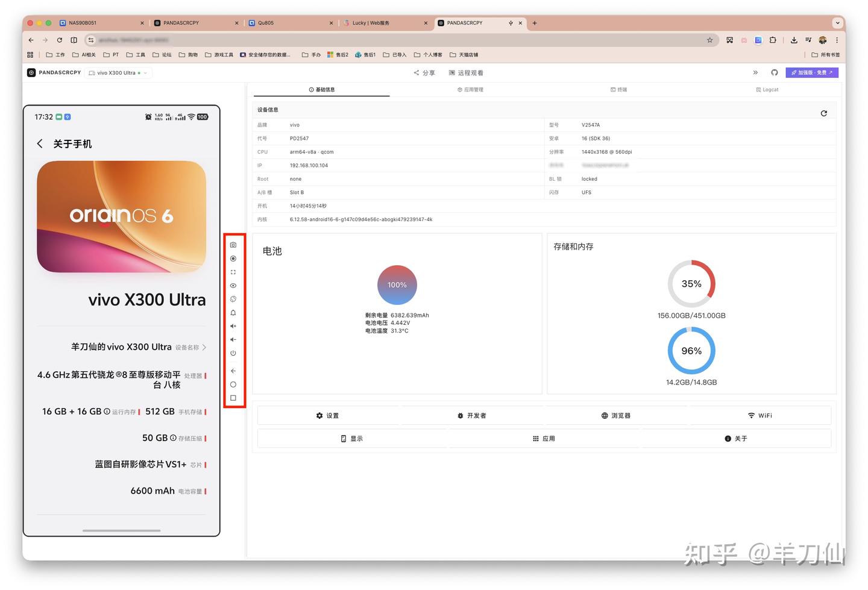This screenshot has height=590, width=868.
Task: Switch to the 应用管理 tab
Action: click(470, 90)
